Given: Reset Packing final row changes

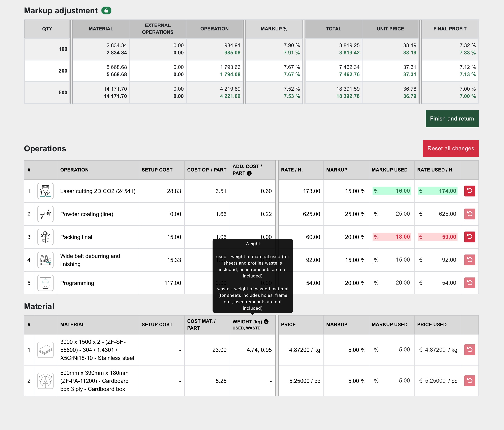Looking at the screenshot, I should pyautogui.click(x=469, y=237).
